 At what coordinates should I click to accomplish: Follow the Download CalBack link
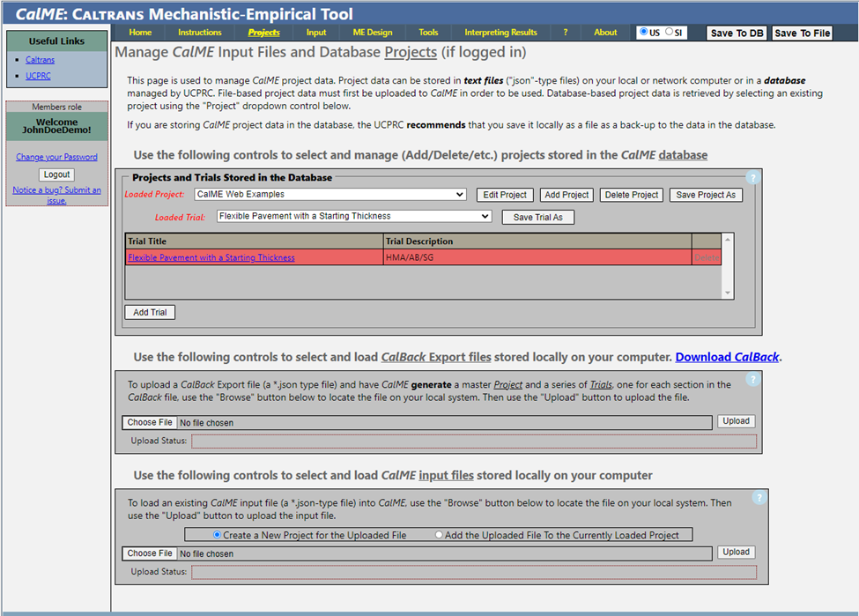pos(728,357)
